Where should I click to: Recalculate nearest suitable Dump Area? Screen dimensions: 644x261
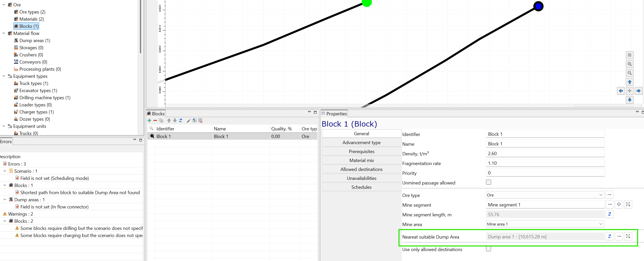coord(610,237)
